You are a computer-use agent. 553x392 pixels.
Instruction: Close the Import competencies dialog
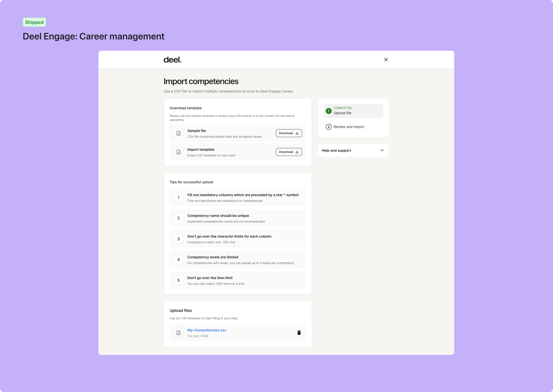coord(386,59)
